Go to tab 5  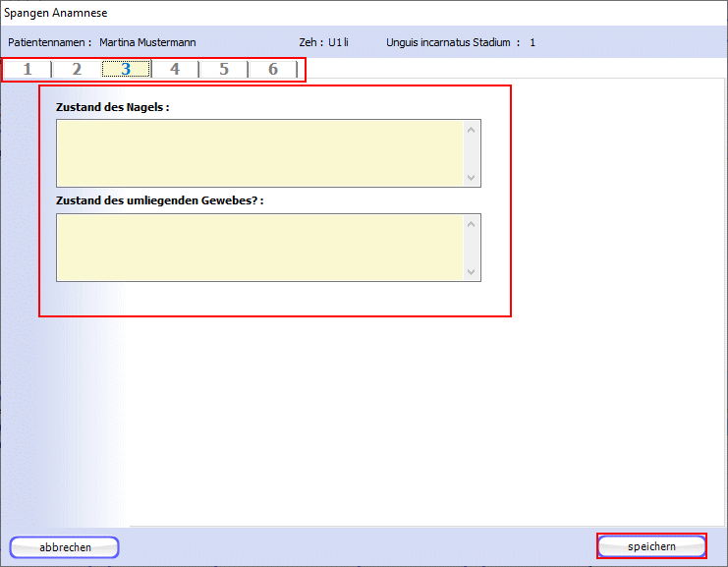click(x=224, y=69)
